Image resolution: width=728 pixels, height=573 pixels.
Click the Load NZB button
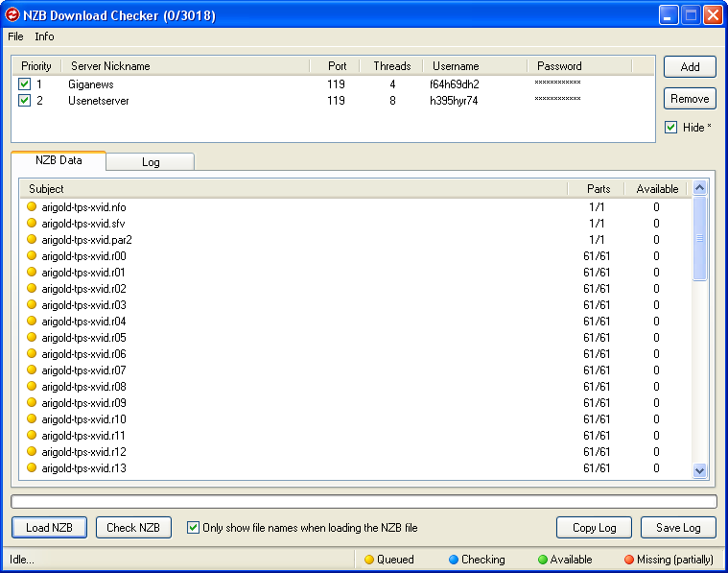pyautogui.click(x=49, y=528)
